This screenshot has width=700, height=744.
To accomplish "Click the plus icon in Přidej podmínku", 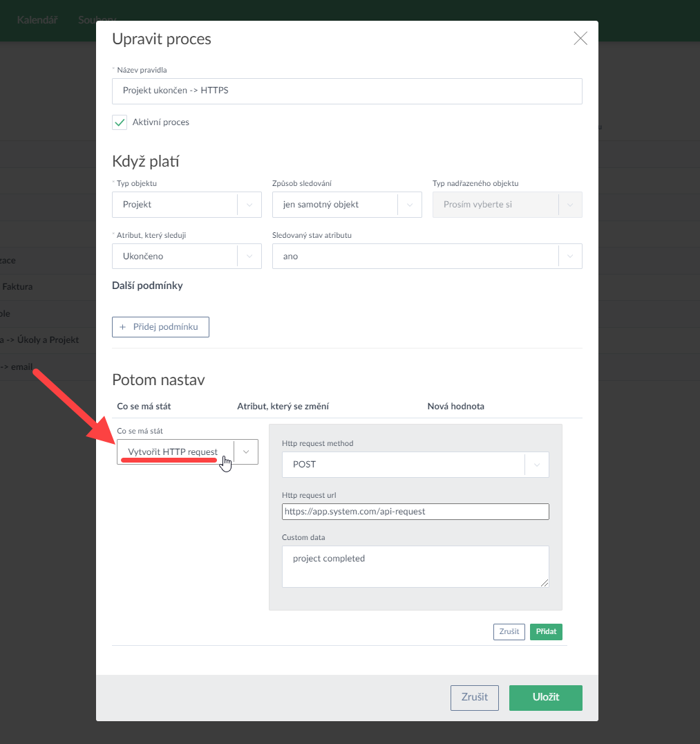I will 123,327.
